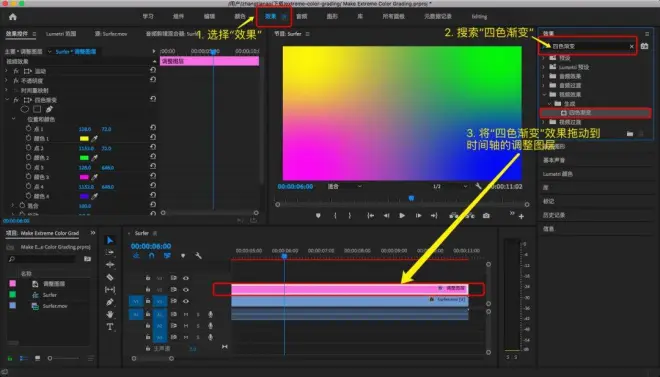Open the zoom level 适合 dropdown
660x377 pixels.
[345, 186]
